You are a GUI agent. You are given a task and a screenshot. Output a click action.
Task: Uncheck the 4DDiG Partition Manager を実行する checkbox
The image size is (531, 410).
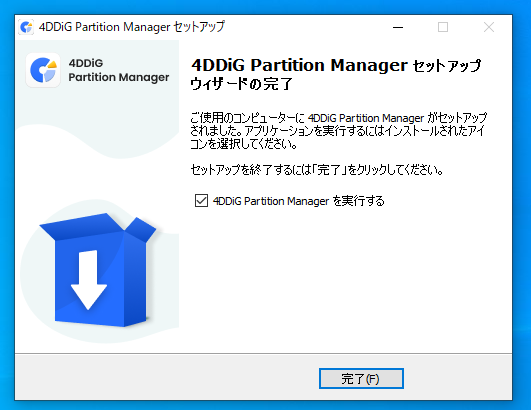(201, 200)
